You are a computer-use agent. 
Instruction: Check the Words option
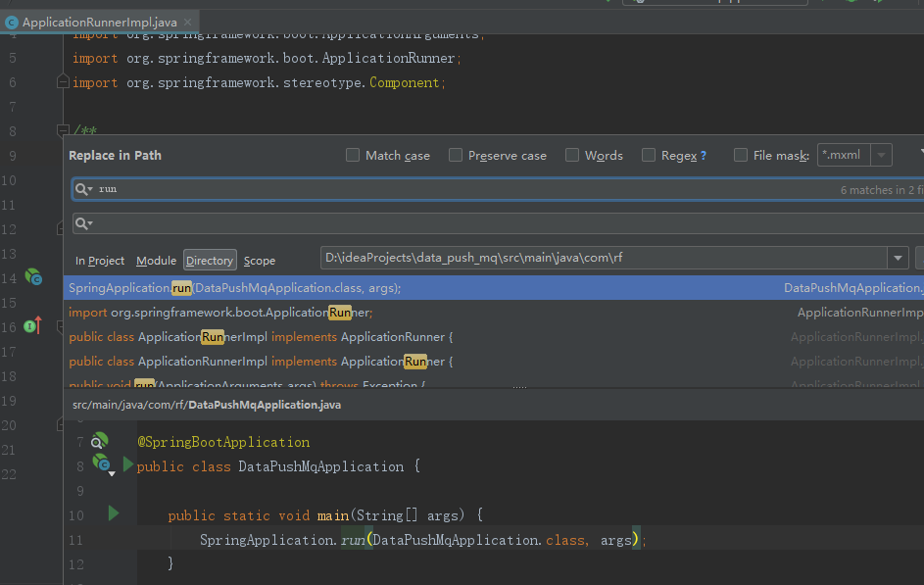coord(571,155)
